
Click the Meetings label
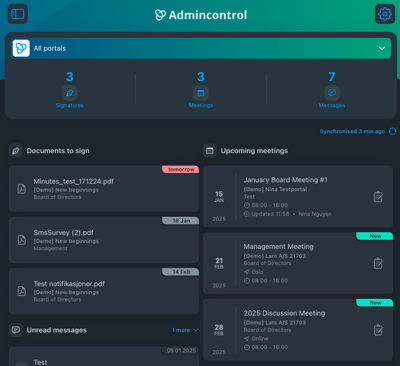pos(201,105)
